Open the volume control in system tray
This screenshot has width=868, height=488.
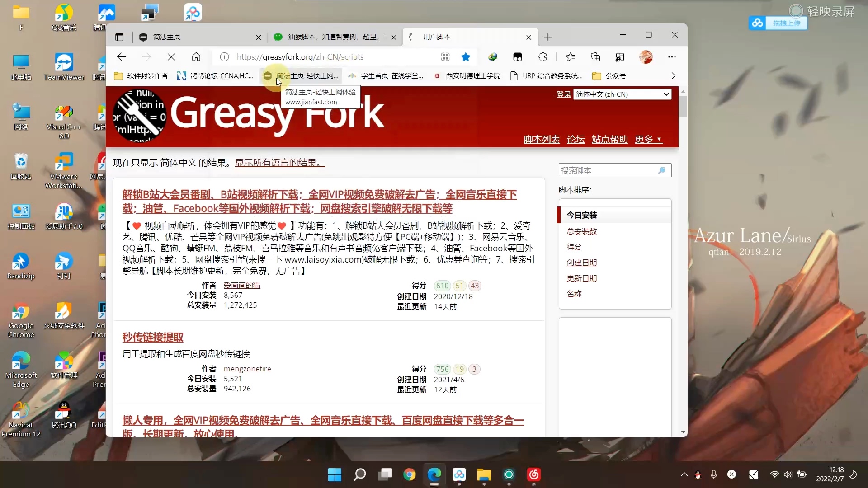(x=788, y=474)
